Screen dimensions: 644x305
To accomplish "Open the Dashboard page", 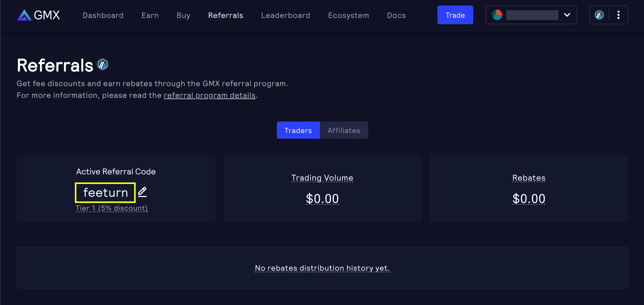I will click(x=103, y=15).
